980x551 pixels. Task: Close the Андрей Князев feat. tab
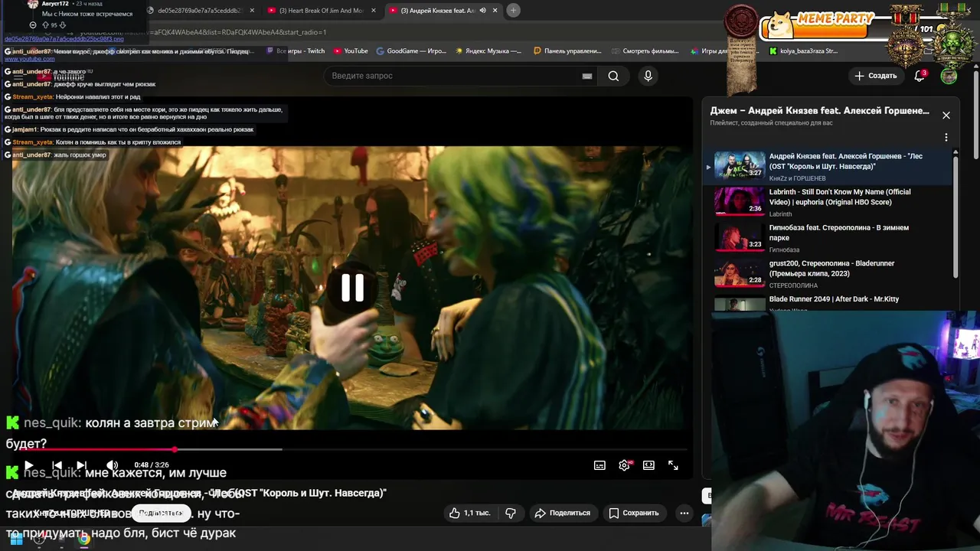pyautogui.click(x=495, y=11)
